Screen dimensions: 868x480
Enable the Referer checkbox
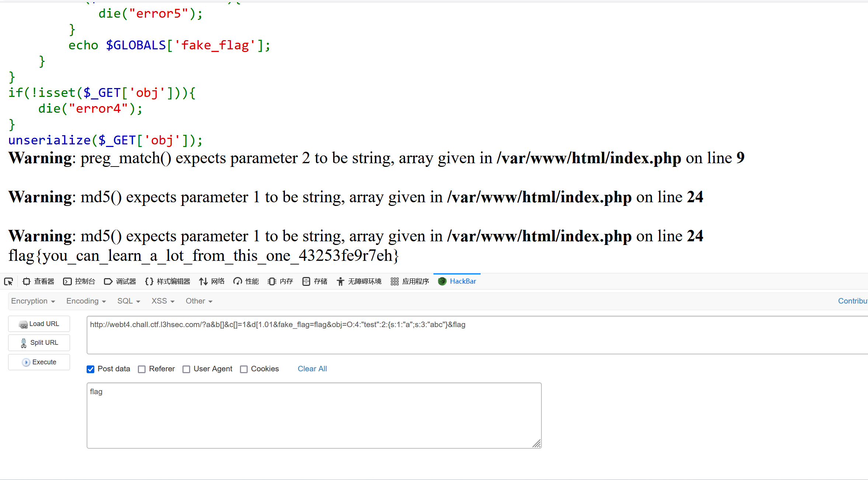click(142, 369)
